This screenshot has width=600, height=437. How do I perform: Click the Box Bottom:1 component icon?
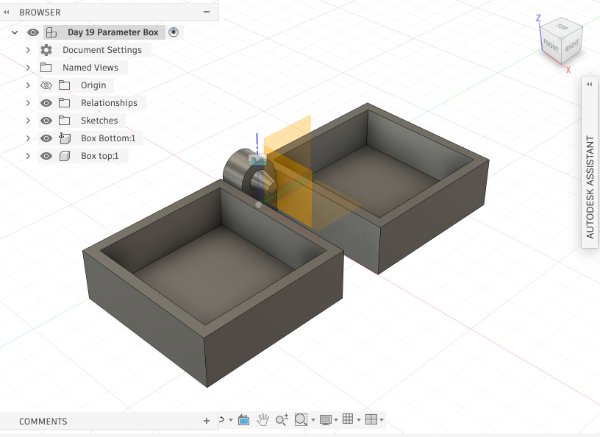(x=64, y=138)
